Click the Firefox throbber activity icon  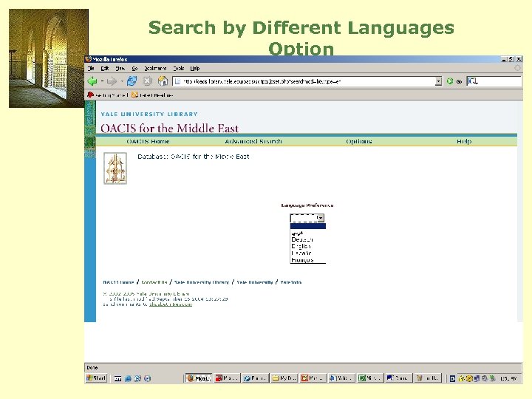[517, 68]
